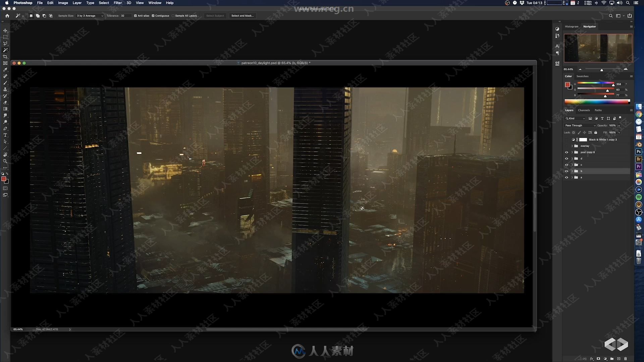The width and height of the screenshot is (644, 362).
Task: Click Select and Mask button
Action: (x=242, y=15)
